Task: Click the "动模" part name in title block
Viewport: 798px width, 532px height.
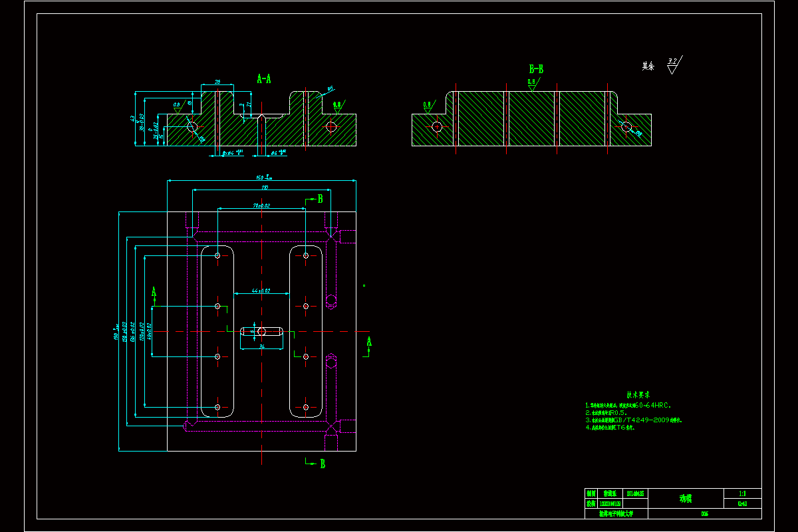Action: point(685,498)
